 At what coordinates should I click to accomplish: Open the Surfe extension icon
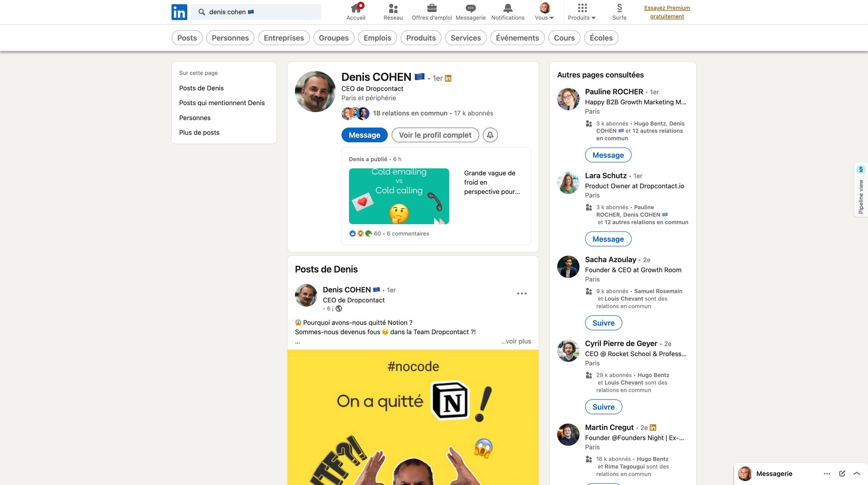tap(619, 12)
